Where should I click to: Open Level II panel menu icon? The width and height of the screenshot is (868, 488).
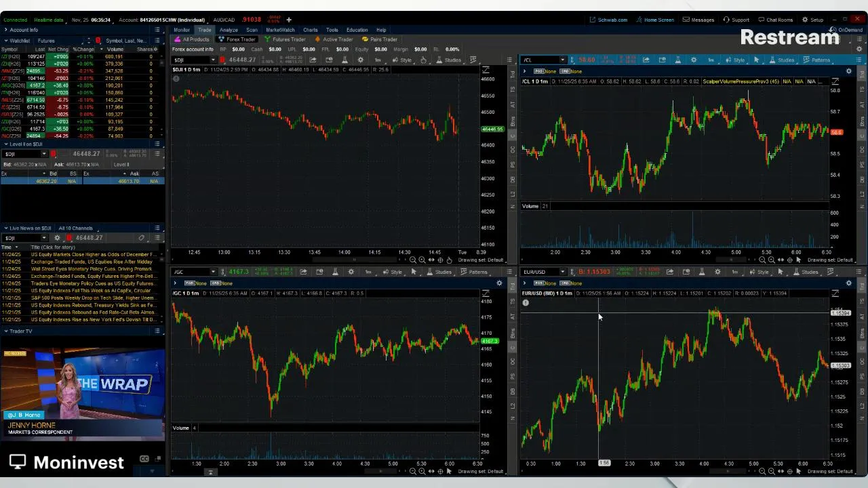157,144
